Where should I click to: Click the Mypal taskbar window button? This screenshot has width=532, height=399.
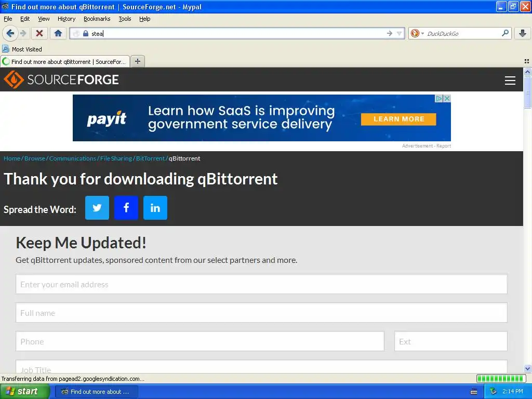point(96,392)
